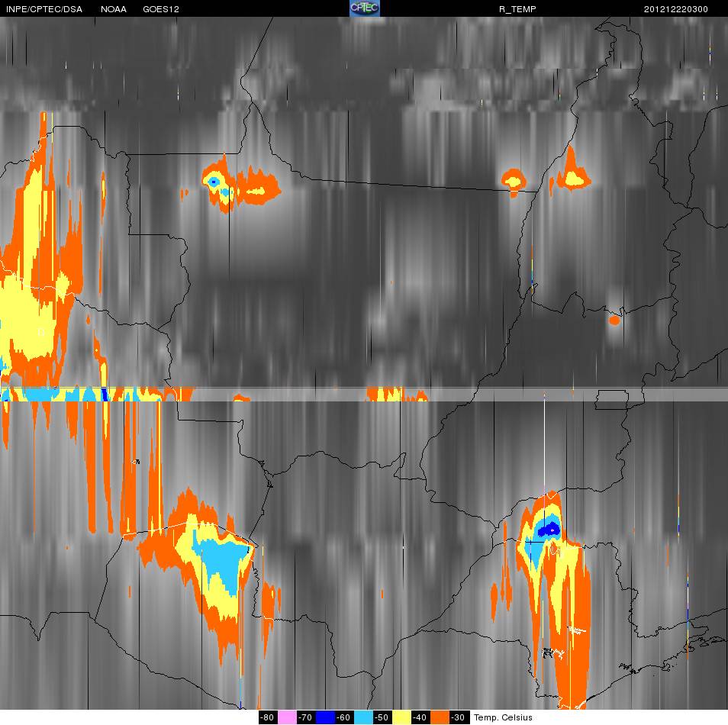Select the pink legend color swatch
This screenshot has width=728, height=725.
pos(287,717)
